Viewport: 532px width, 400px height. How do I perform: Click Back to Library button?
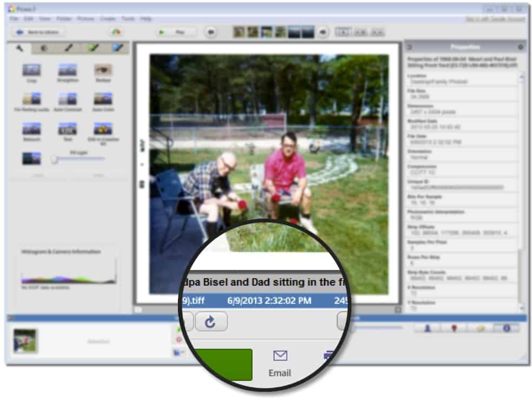(x=38, y=32)
